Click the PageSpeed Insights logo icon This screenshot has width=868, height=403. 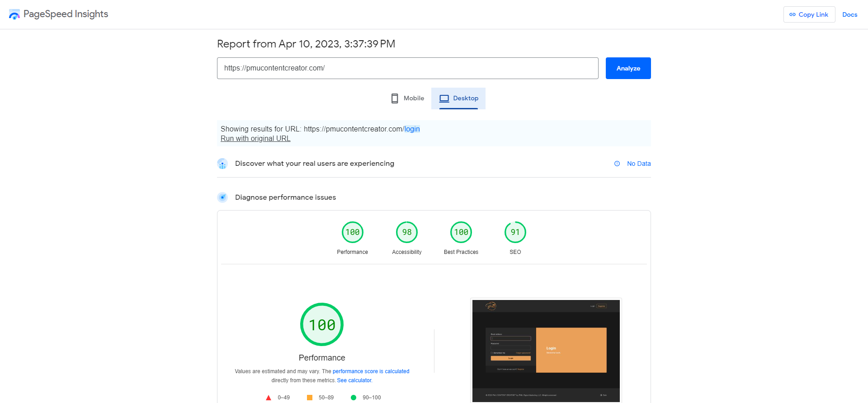(x=14, y=14)
